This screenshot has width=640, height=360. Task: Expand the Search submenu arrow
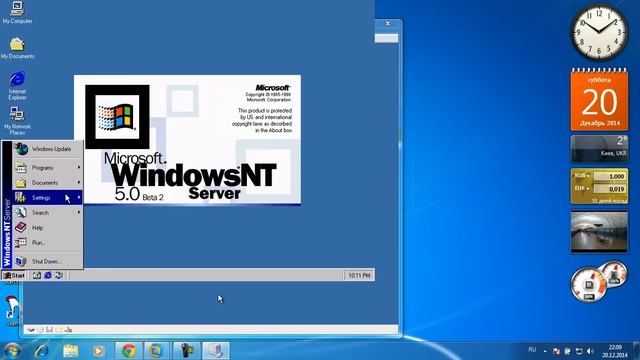79,212
